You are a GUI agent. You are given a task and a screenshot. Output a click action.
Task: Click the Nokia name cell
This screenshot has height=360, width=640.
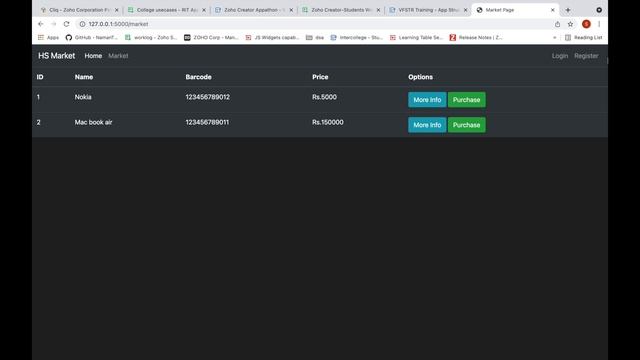point(83,97)
